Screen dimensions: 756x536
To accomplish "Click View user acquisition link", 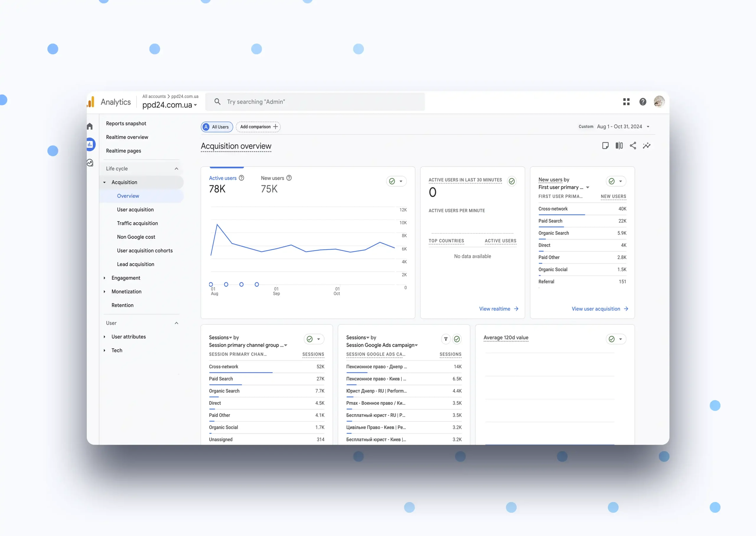I will point(599,309).
